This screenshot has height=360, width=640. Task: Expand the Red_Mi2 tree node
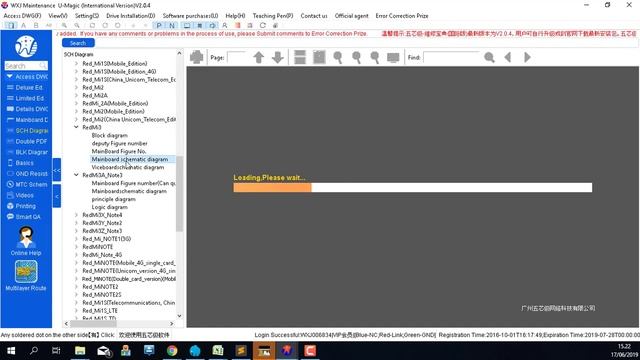(x=76, y=87)
